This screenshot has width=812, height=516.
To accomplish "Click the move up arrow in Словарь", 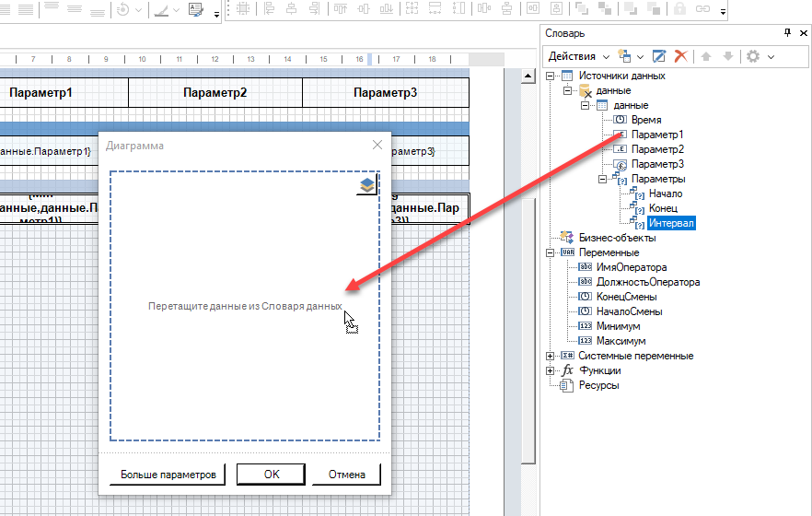I will tap(706, 56).
